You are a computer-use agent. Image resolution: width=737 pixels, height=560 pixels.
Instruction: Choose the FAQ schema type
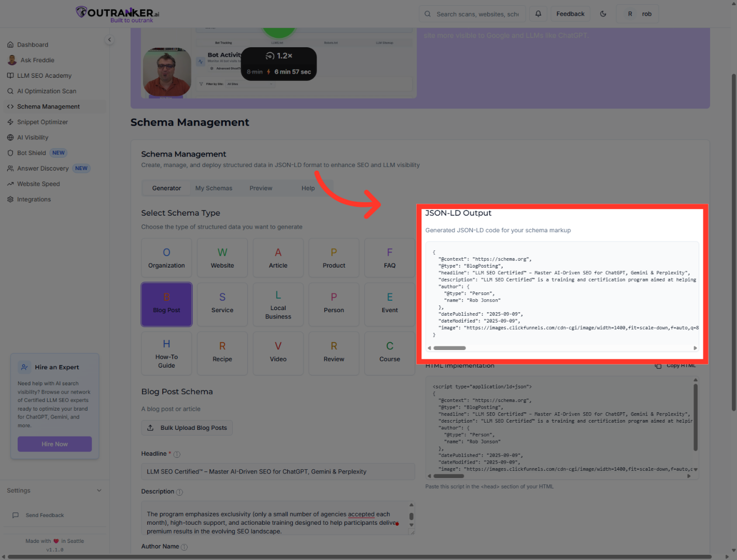click(390, 258)
